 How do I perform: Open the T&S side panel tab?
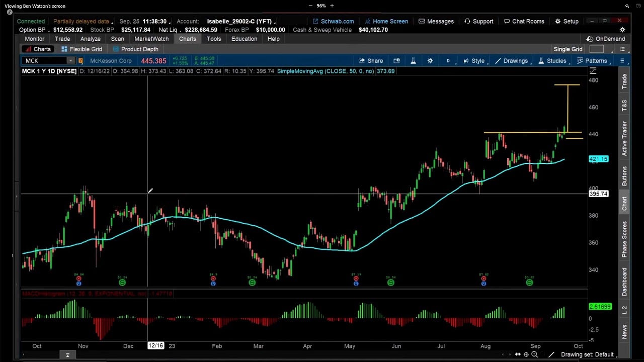coord(624,105)
